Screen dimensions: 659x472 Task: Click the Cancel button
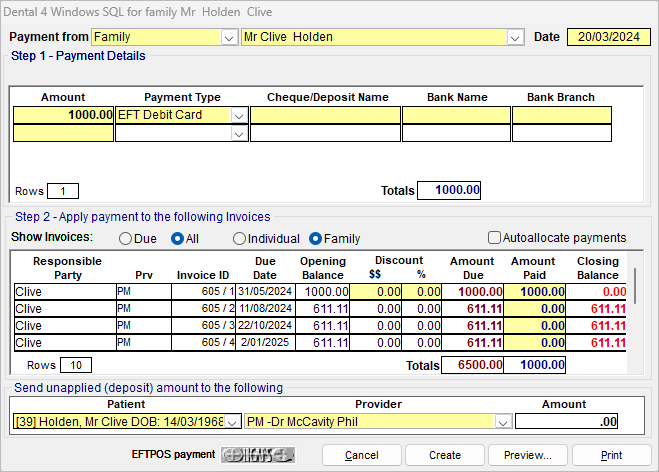click(x=361, y=455)
